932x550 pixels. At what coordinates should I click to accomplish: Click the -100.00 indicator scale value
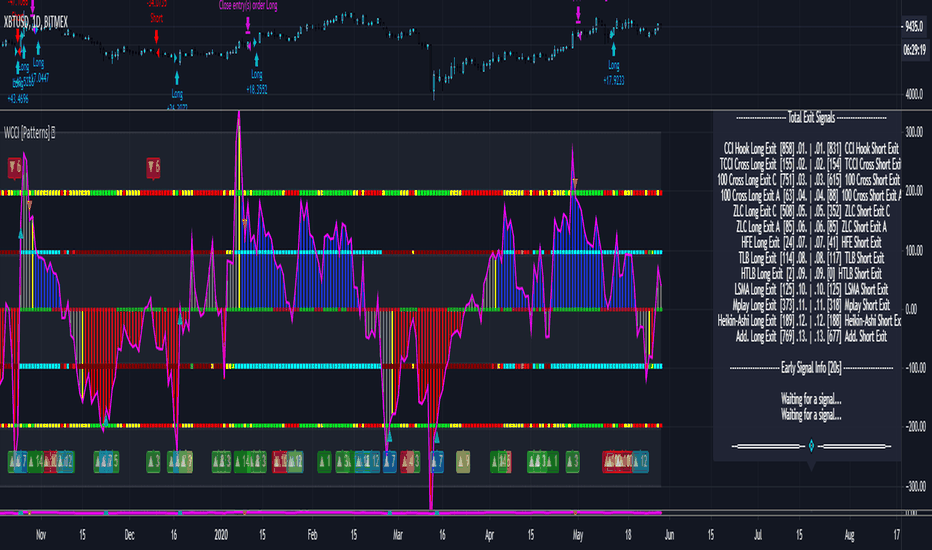[x=914, y=368]
